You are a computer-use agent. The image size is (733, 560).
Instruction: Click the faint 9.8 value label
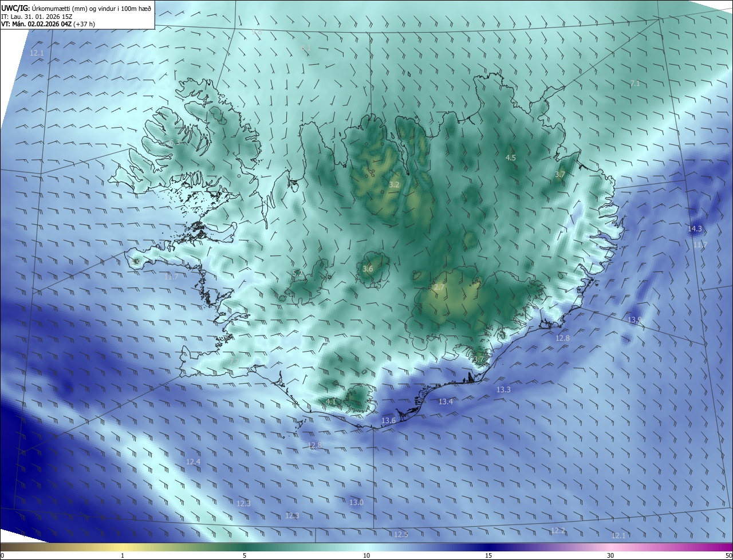[x=257, y=33]
